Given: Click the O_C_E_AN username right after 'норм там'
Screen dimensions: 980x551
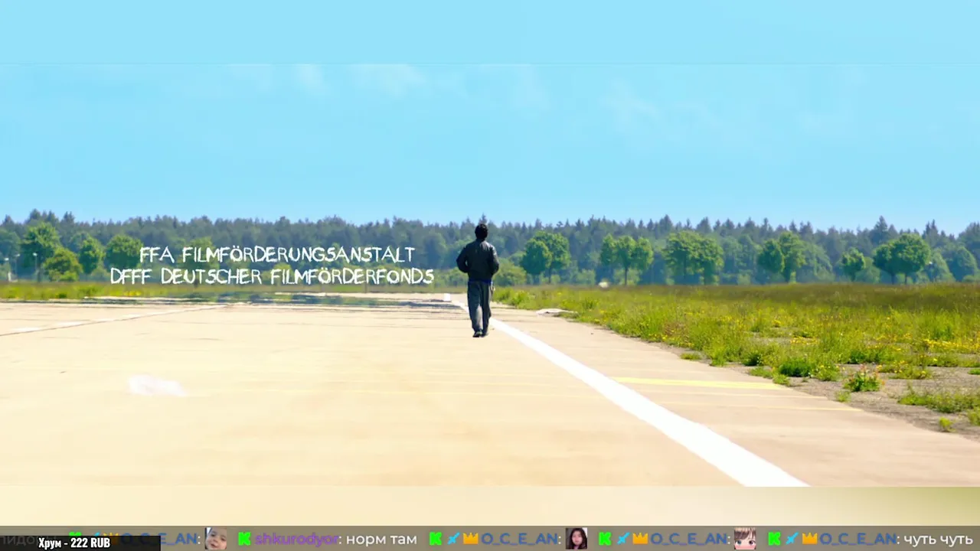Looking at the screenshot, I should 519,539.
